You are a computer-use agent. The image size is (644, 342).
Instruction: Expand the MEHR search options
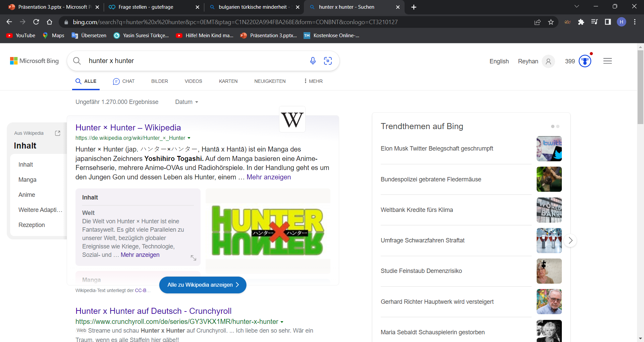pos(313,81)
